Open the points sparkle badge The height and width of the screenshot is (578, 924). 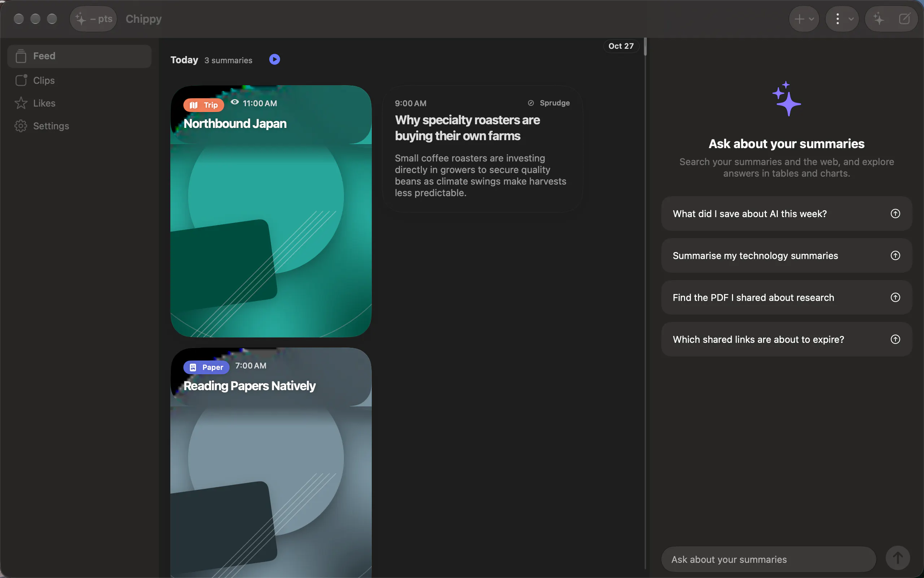tap(93, 19)
